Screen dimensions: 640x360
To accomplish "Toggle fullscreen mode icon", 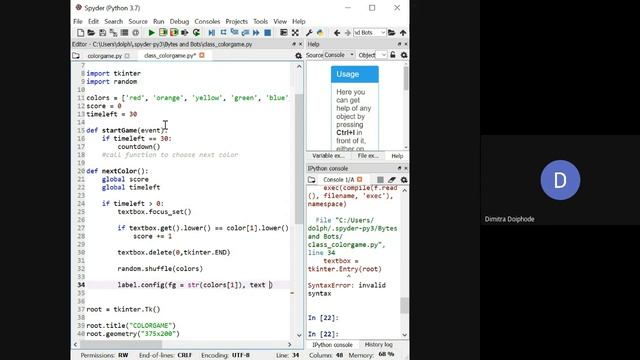I will tap(295, 33).
